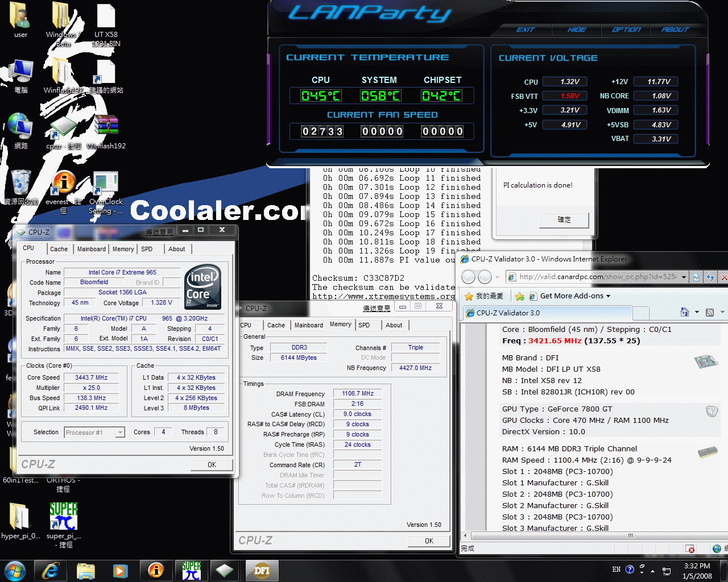Open the Processor #1 selection dropdown

pos(120,433)
